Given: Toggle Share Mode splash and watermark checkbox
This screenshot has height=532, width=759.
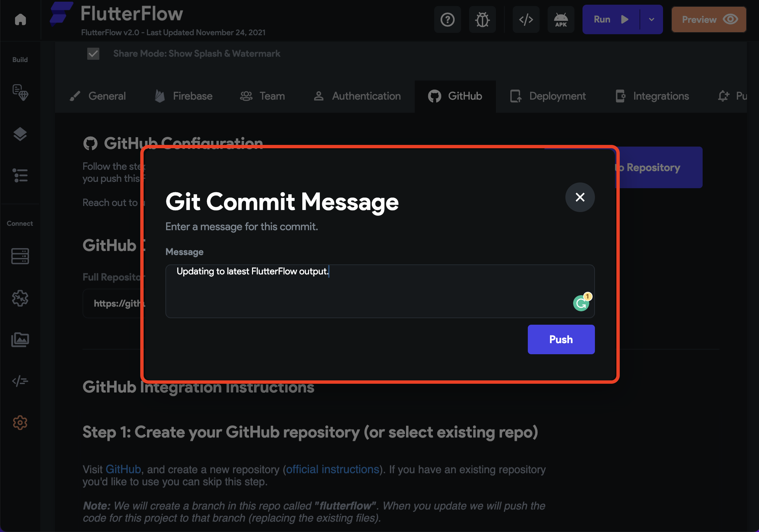Looking at the screenshot, I should tap(93, 54).
